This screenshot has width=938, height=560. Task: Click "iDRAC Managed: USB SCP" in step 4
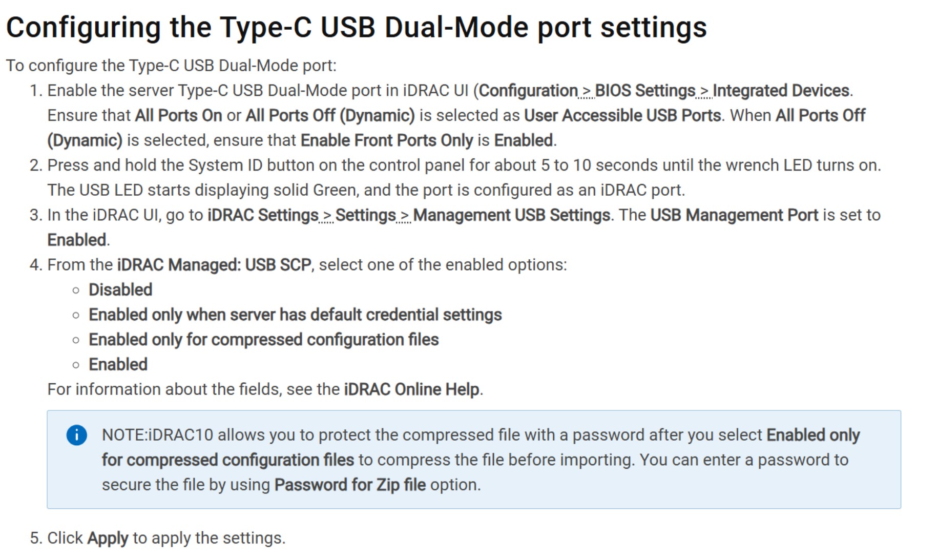tap(214, 265)
